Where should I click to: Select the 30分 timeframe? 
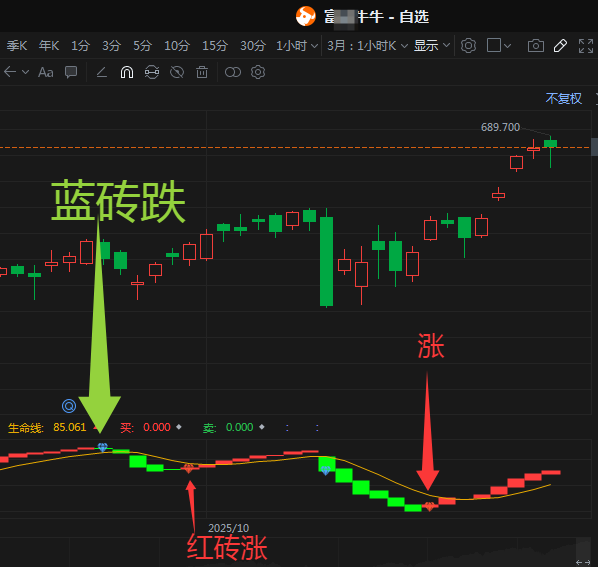click(253, 46)
